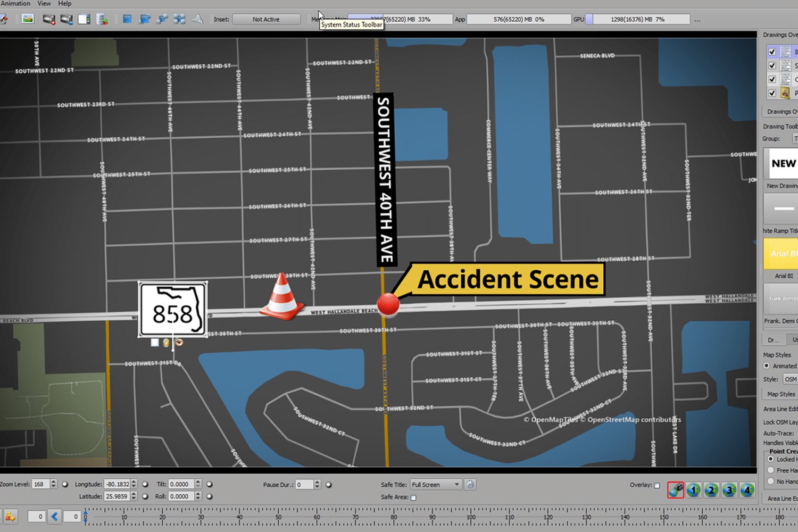The height and width of the screenshot is (532, 798).
Task: Go to globe view preset 2
Action: coord(711,489)
